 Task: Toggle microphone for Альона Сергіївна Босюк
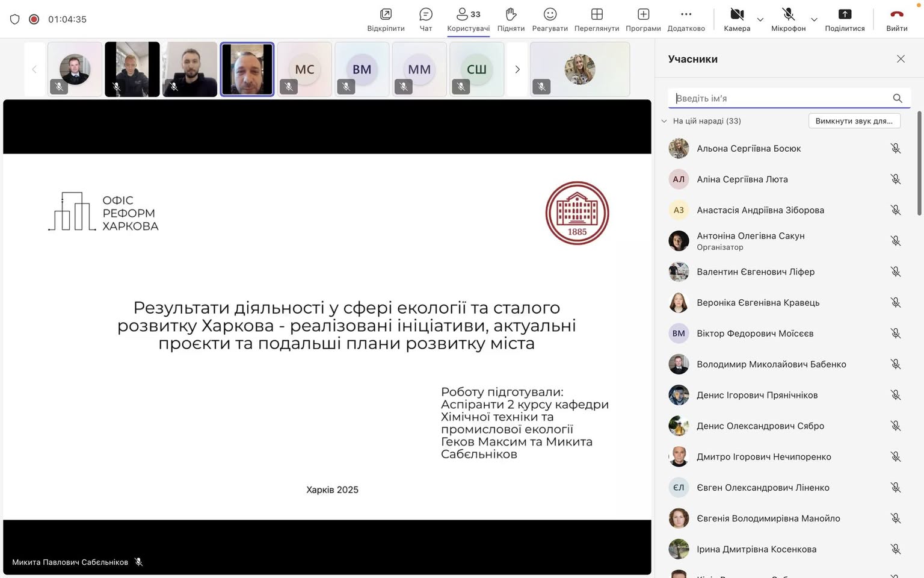895,149
